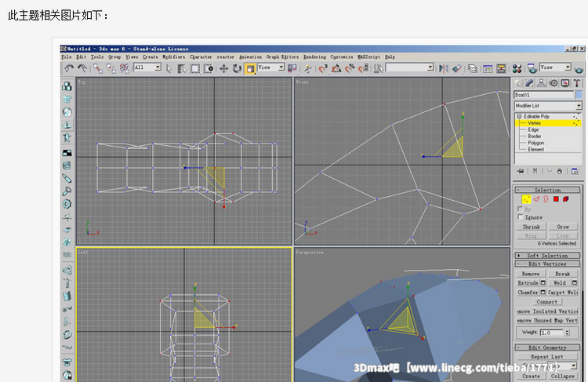Toggle the Element selection mode cube icon
This screenshot has width=588, height=382.
565,199
